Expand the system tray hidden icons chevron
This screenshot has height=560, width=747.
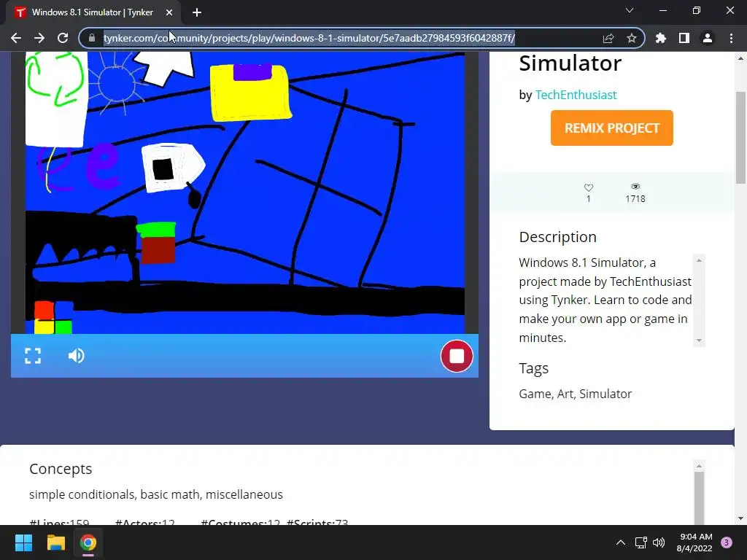620,542
